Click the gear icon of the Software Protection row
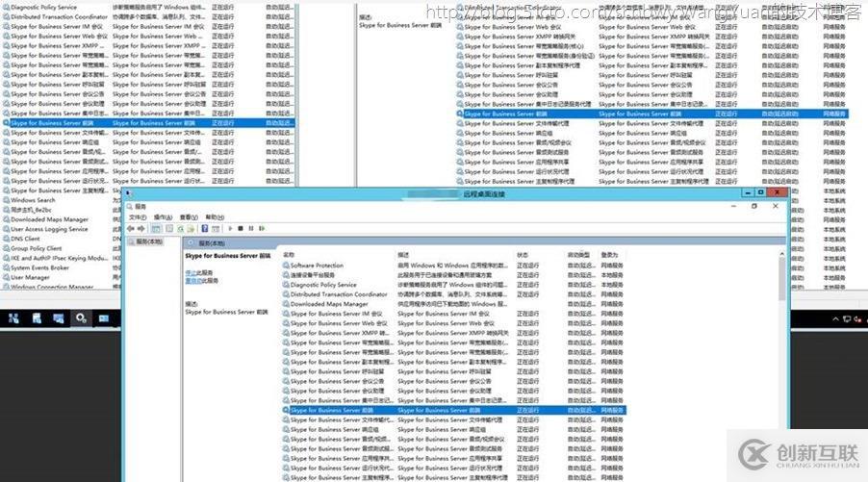The image size is (868, 482). coord(286,266)
